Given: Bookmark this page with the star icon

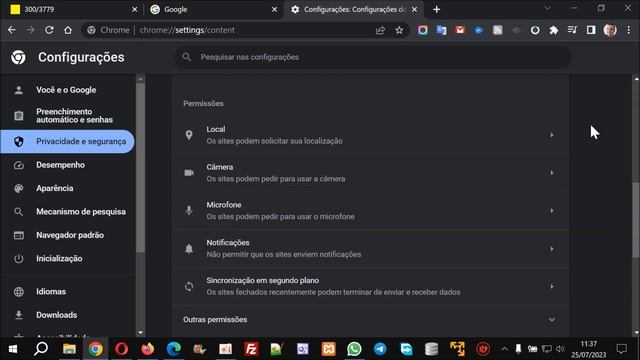Looking at the screenshot, I should [x=399, y=30].
